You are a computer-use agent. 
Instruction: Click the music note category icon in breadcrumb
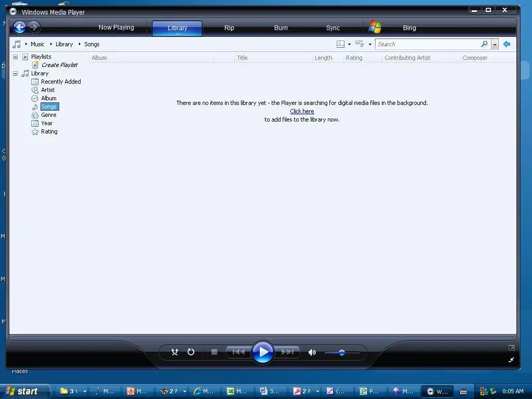pyautogui.click(x=16, y=44)
